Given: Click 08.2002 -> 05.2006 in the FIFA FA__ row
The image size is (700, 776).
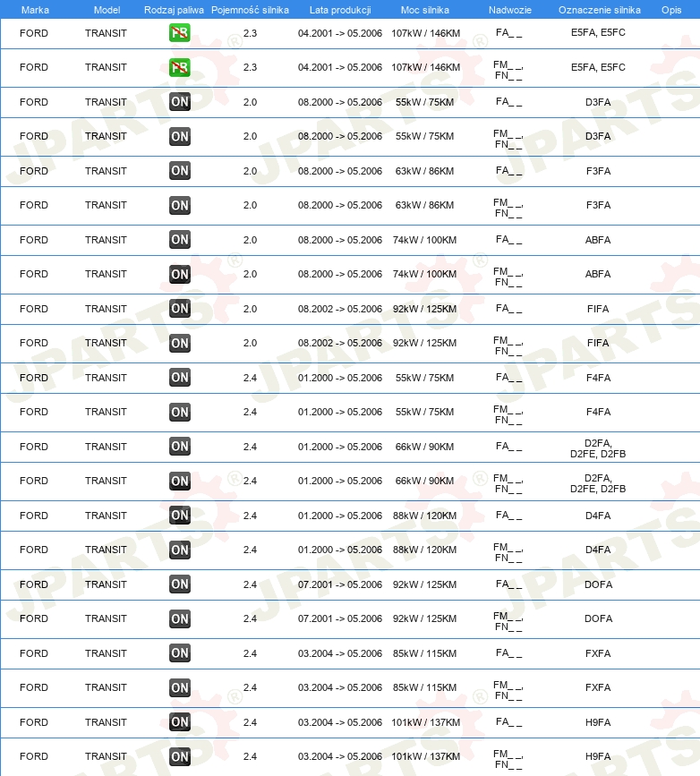Looking at the screenshot, I should coord(340,309).
